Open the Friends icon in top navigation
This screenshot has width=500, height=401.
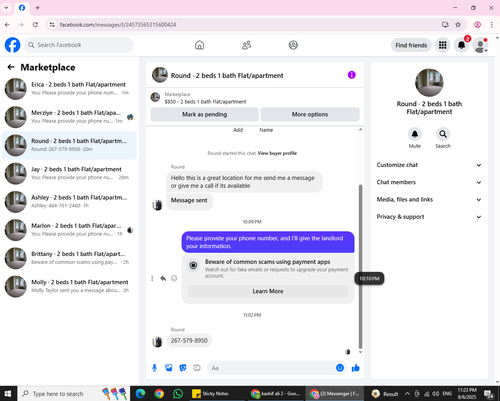coord(246,45)
